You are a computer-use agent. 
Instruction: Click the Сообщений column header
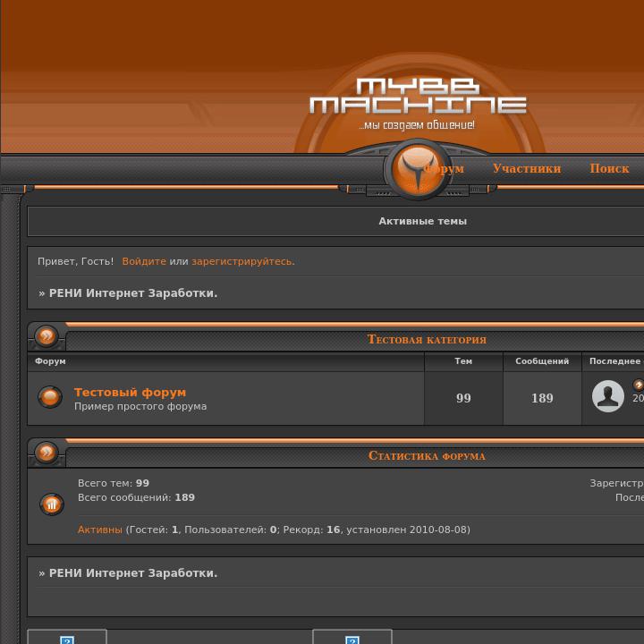tap(542, 361)
